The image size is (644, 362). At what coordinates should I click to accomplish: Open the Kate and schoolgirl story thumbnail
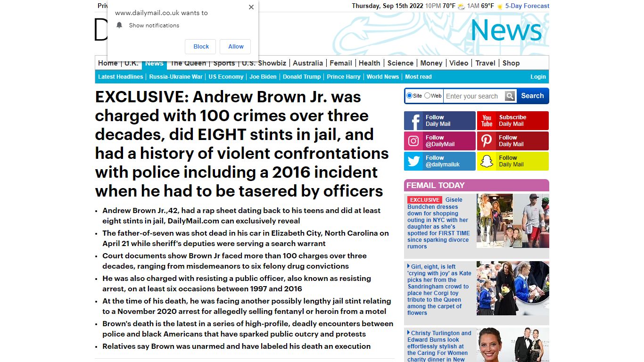(513, 288)
